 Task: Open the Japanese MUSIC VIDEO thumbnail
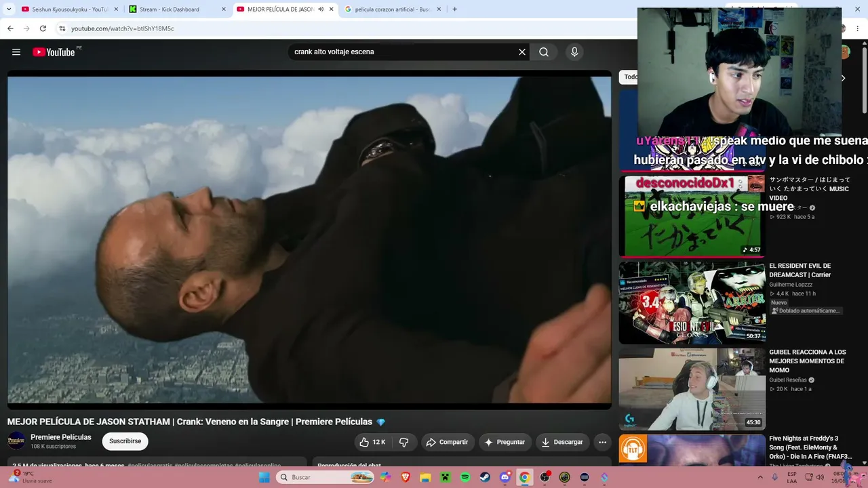pos(692,216)
